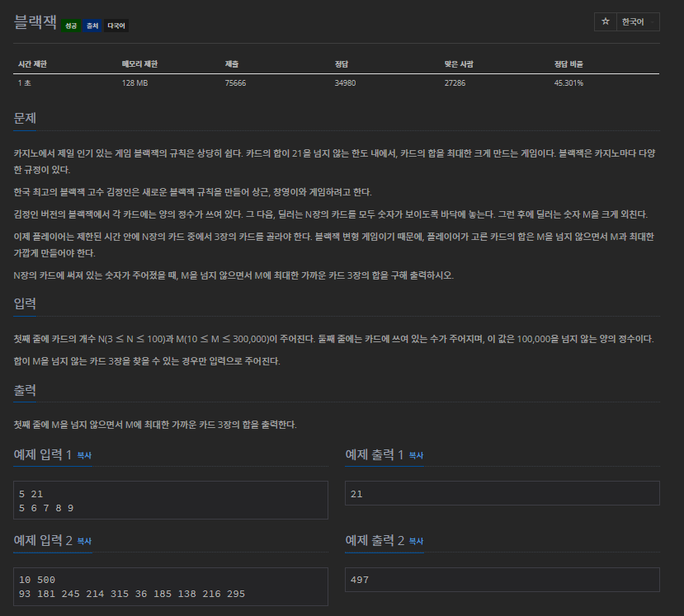Click the green 성공 badge
The width and height of the screenshot is (684, 616).
[x=71, y=26]
